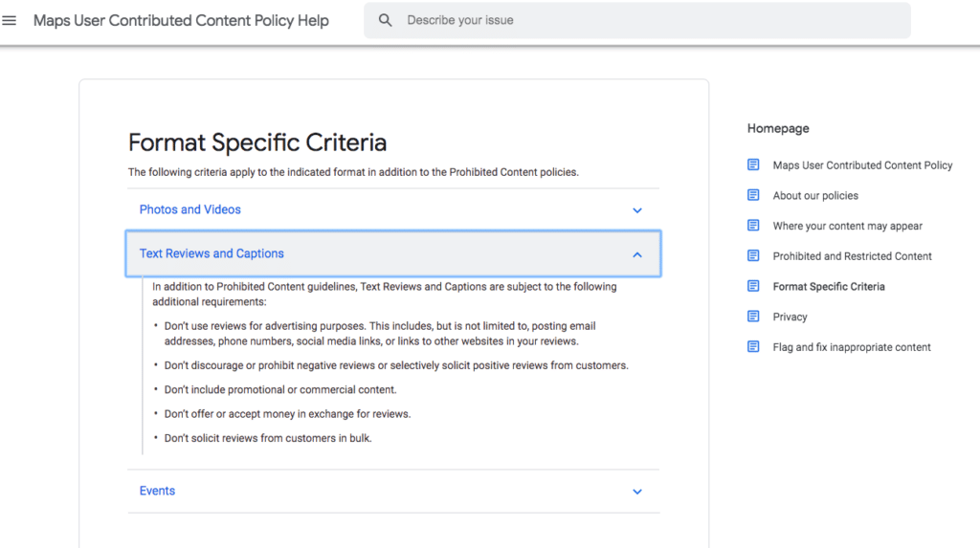Click article icon beside Privacy
Viewport: 980px width, 548px height.
click(x=753, y=317)
